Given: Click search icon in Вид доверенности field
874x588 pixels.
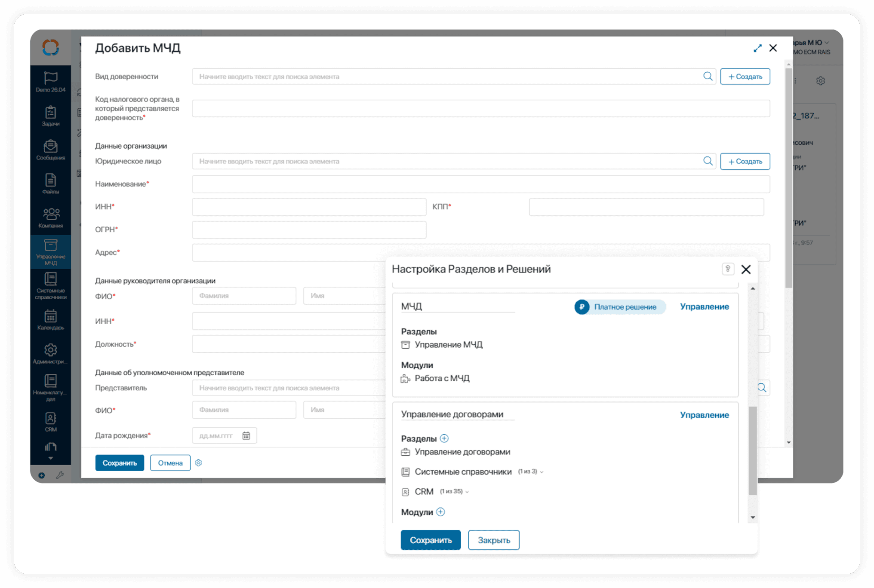Looking at the screenshot, I should (x=708, y=77).
